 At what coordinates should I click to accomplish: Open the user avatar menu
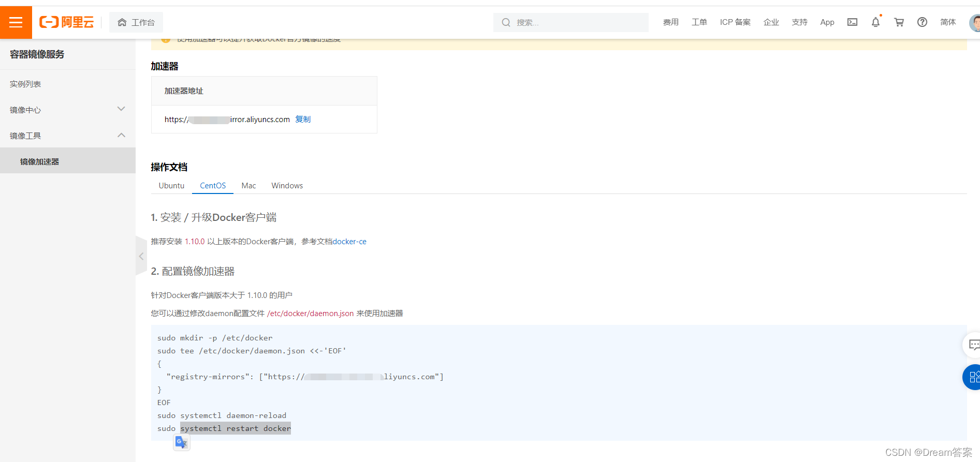pyautogui.click(x=974, y=23)
